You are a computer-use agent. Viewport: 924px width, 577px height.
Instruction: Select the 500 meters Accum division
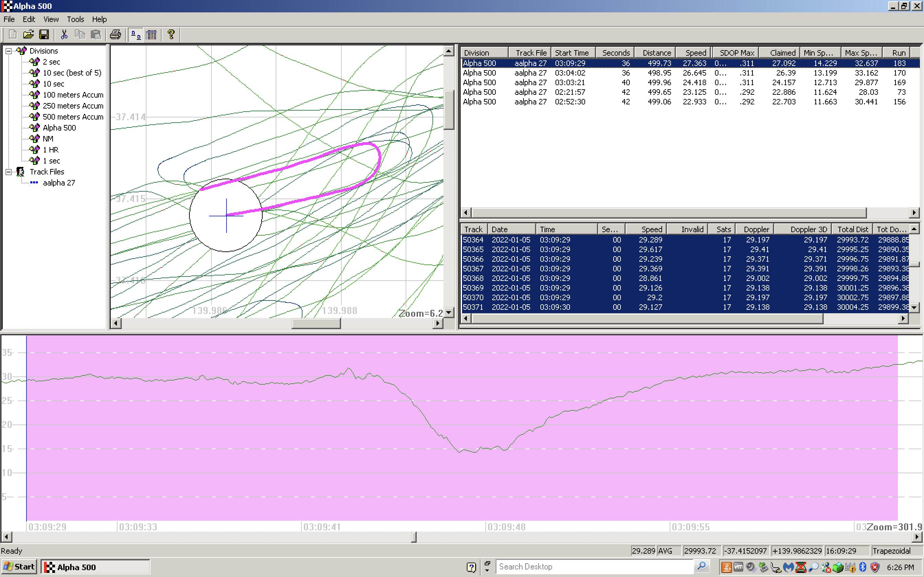[x=73, y=117]
